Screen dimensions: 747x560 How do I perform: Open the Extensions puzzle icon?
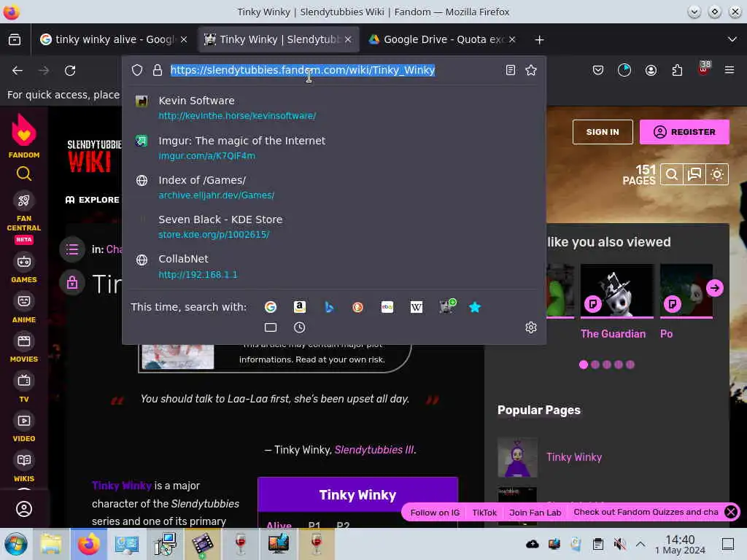click(677, 70)
